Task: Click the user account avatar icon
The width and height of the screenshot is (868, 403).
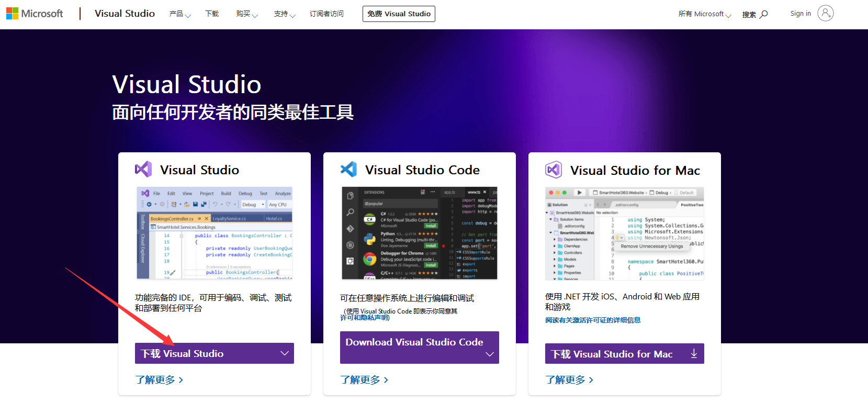Action: coord(826,14)
